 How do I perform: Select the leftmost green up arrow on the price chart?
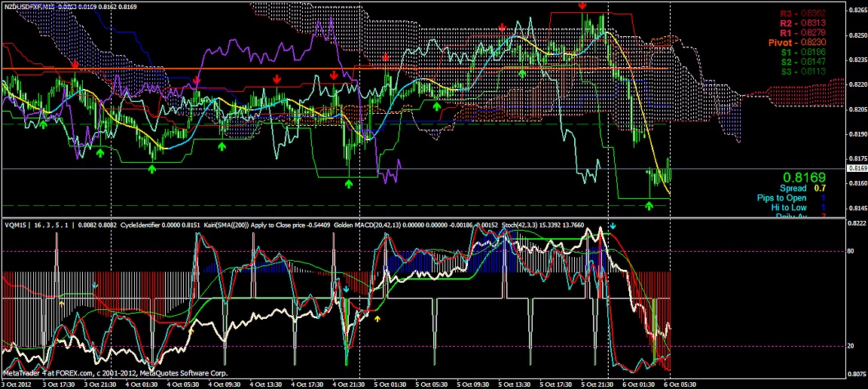click(x=44, y=124)
